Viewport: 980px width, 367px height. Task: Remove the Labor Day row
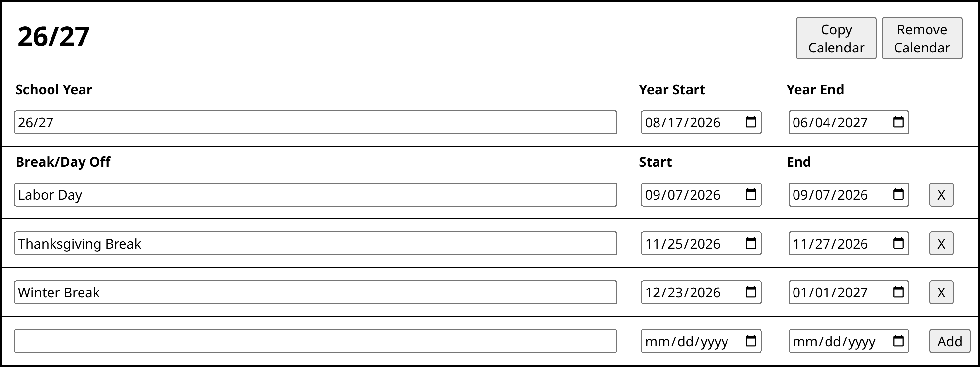941,195
